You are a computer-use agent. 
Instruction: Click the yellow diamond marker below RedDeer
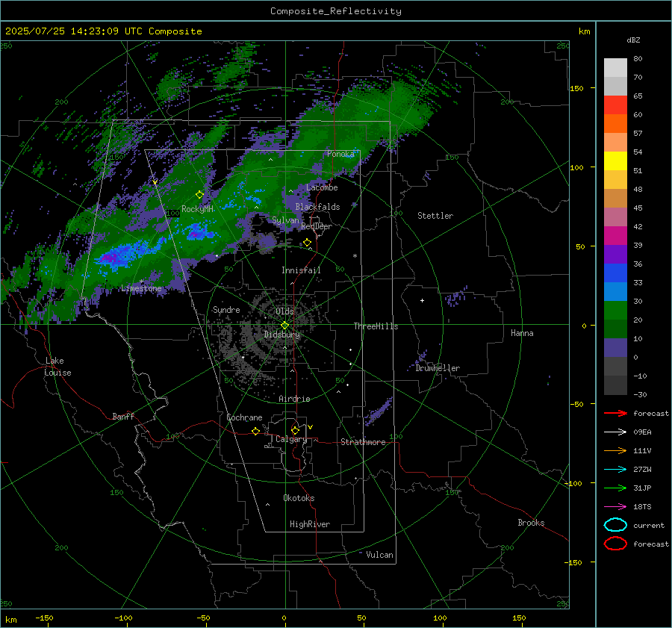tap(307, 243)
